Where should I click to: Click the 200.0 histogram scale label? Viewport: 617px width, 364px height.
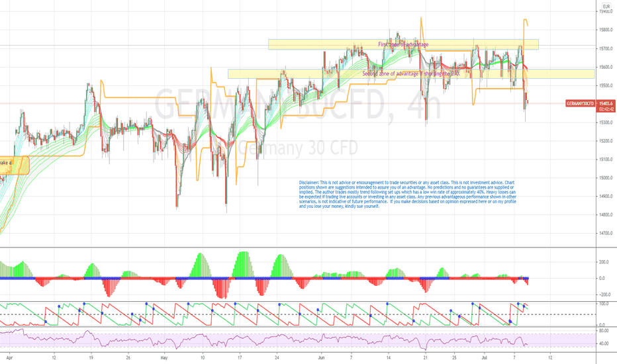click(x=604, y=262)
